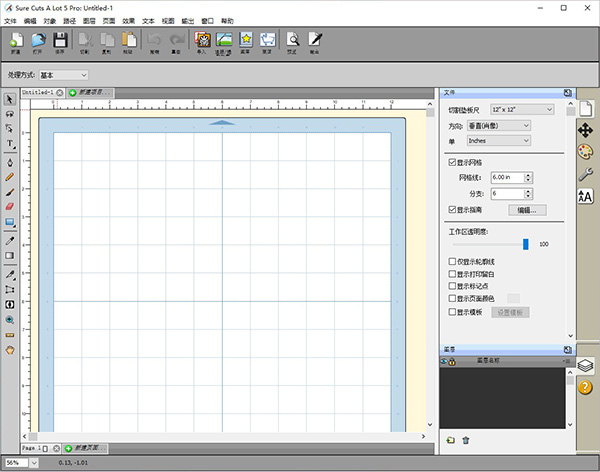Open the store shopping cart icon

click(267, 40)
